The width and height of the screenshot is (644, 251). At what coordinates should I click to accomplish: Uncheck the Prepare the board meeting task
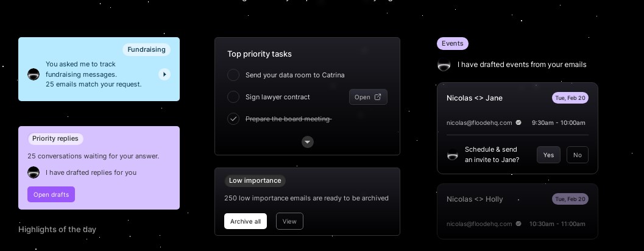click(x=233, y=119)
